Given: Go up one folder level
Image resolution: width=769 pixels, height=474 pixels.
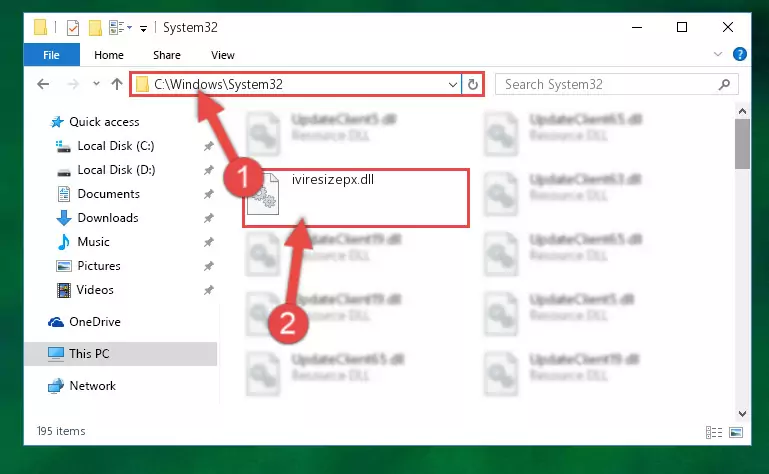Looking at the screenshot, I should click(117, 84).
